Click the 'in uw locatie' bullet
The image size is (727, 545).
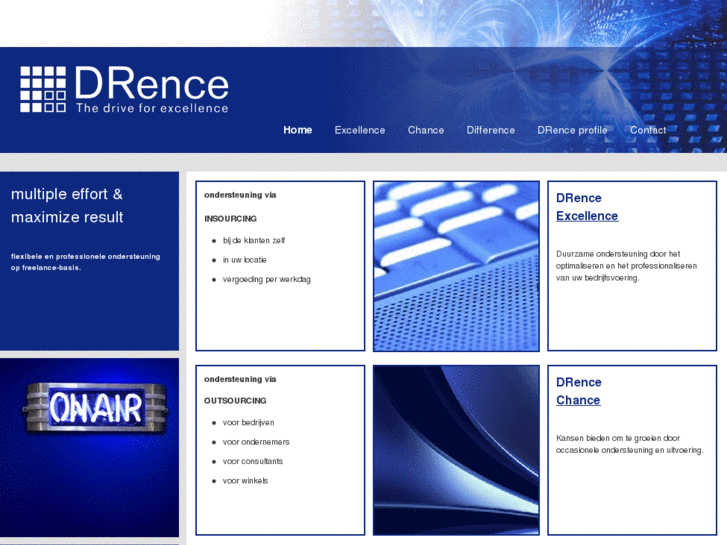click(244, 260)
